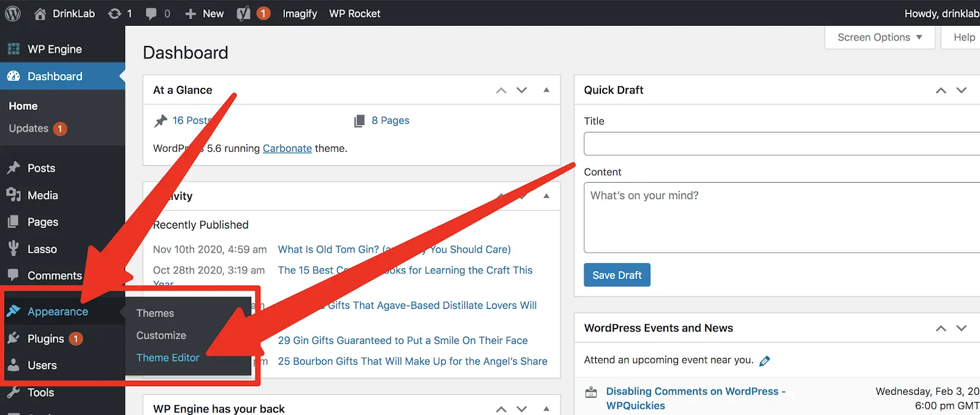
Task: Move Quick Draft widget down
Action: click(962, 90)
